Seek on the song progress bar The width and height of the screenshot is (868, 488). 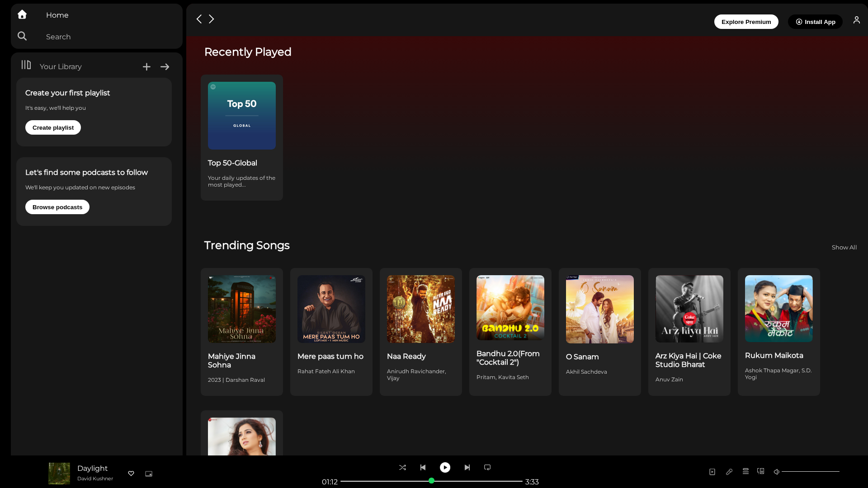[431, 481]
